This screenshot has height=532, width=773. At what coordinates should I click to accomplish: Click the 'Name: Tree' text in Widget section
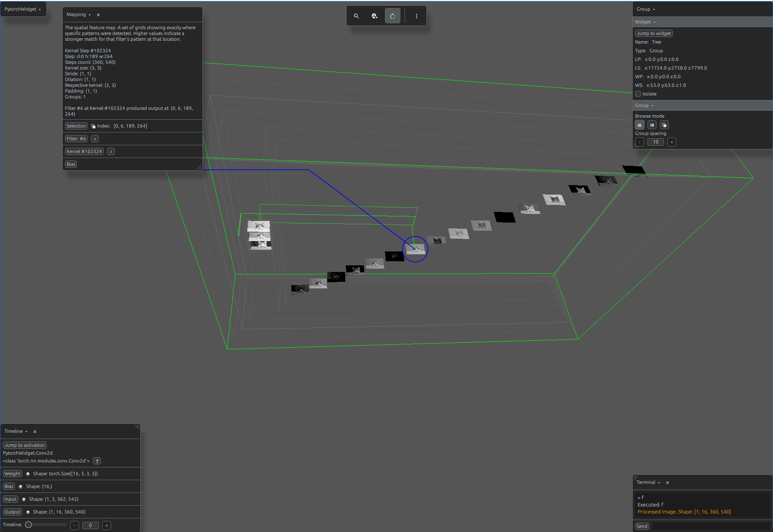coord(648,42)
